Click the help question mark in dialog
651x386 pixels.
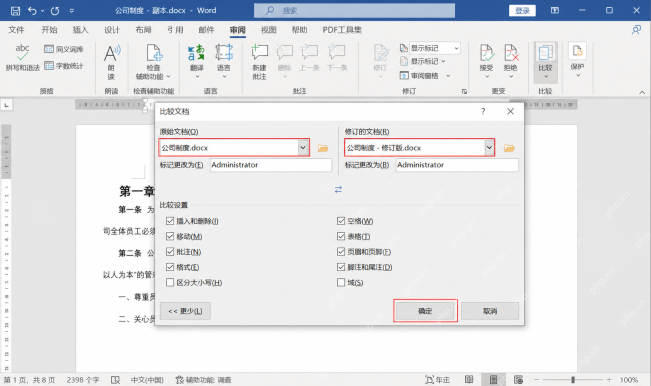(x=483, y=111)
